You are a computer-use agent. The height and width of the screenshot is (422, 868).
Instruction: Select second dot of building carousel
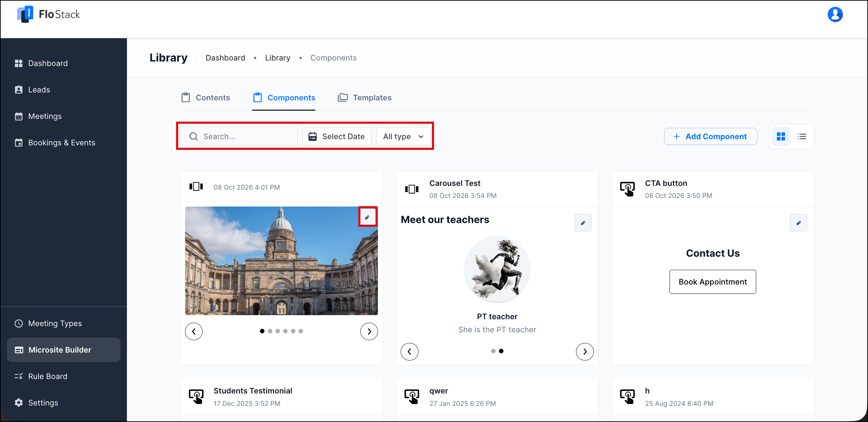pyautogui.click(x=270, y=331)
